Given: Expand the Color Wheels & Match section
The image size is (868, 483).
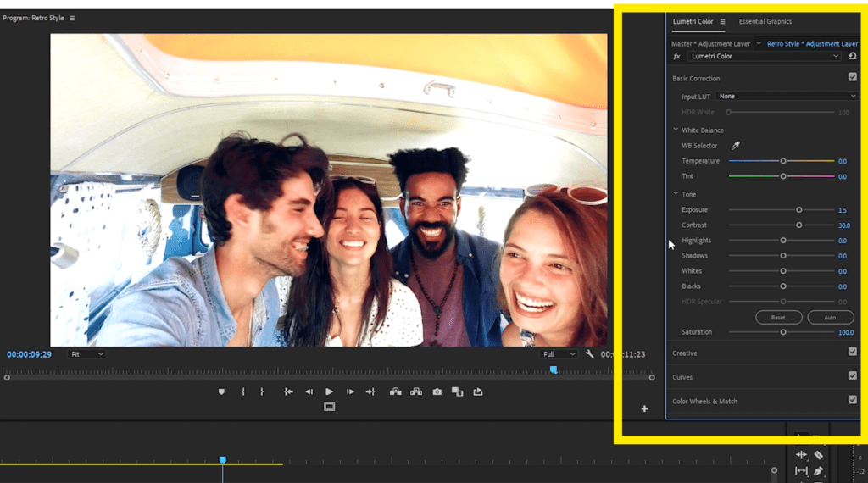Looking at the screenshot, I should pyautogui.click(x=704, y=401).
